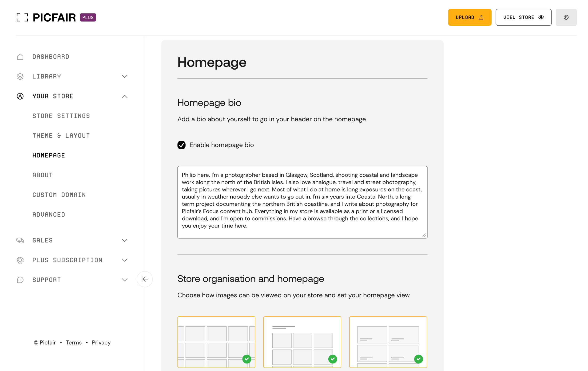This screenshot has height=371, width=588.
Task: Click the Upload button
Action: (x=469, y=17)
